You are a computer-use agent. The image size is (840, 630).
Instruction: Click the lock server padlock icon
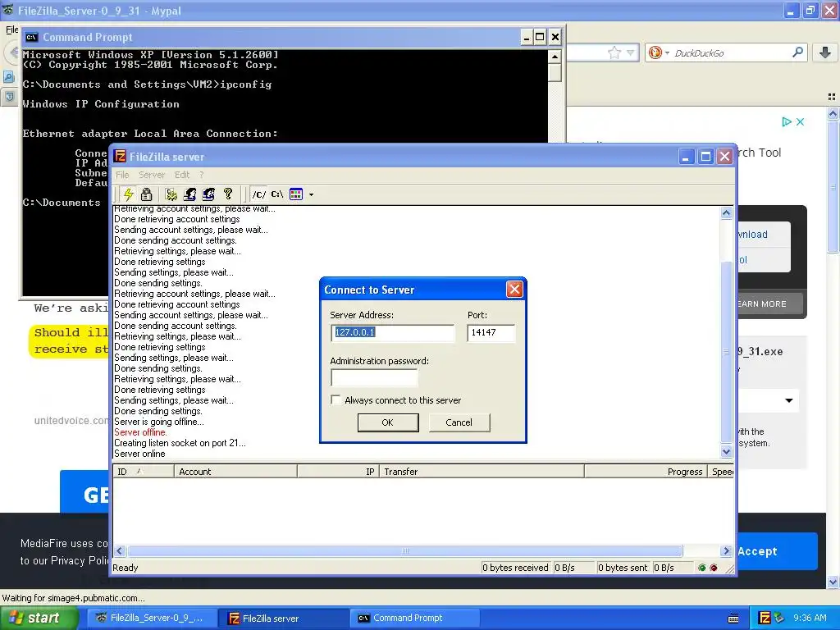[x=146, y=194]
